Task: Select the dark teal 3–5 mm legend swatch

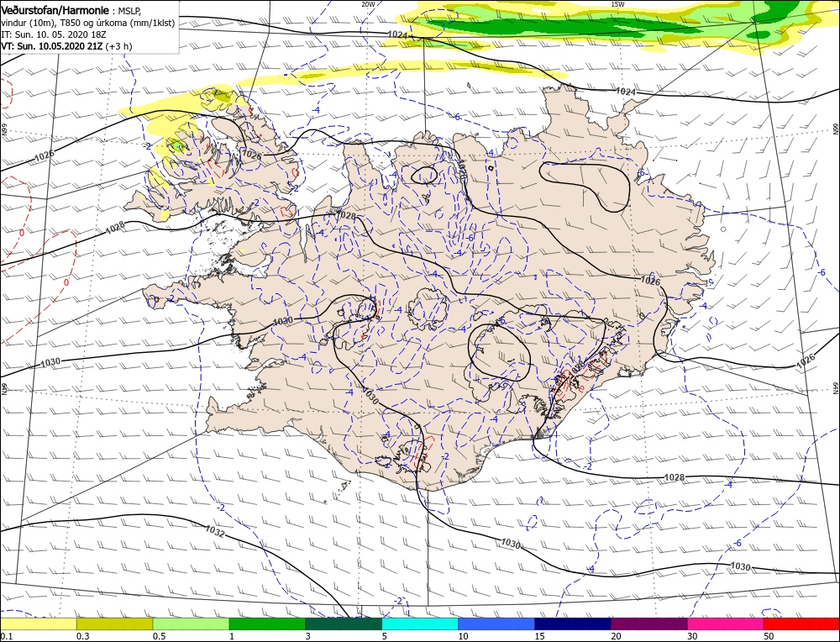Action: [x=344, y=624]
